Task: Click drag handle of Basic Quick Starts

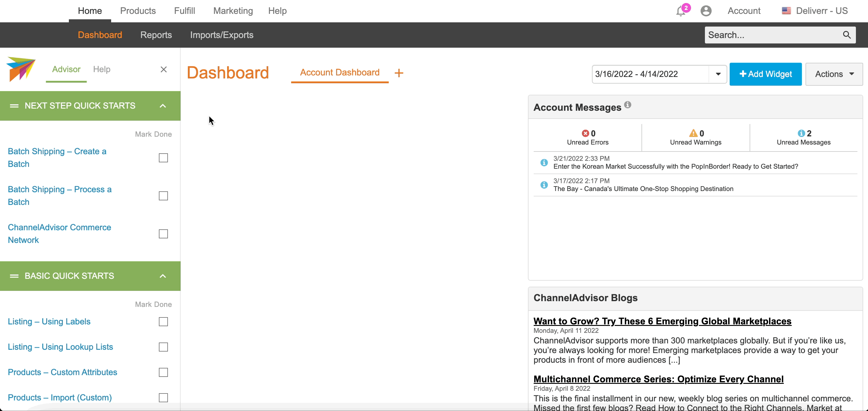Action: pos(14,276)
